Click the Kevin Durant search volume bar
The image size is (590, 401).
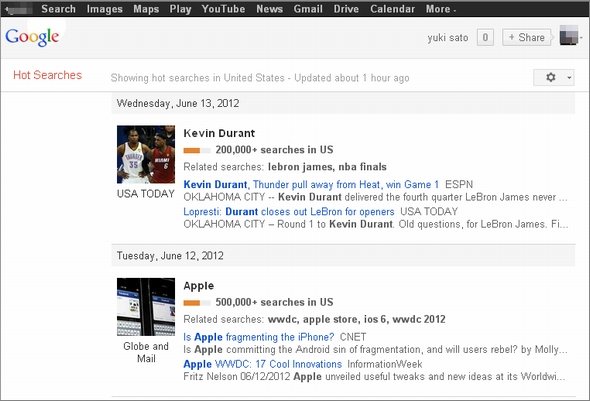coord(197,150)
